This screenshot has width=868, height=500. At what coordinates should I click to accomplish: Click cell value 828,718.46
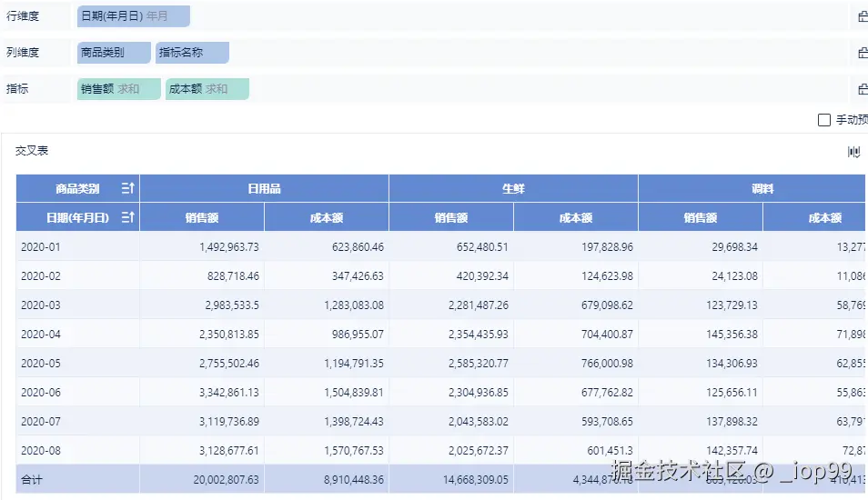tap(233, 276)
